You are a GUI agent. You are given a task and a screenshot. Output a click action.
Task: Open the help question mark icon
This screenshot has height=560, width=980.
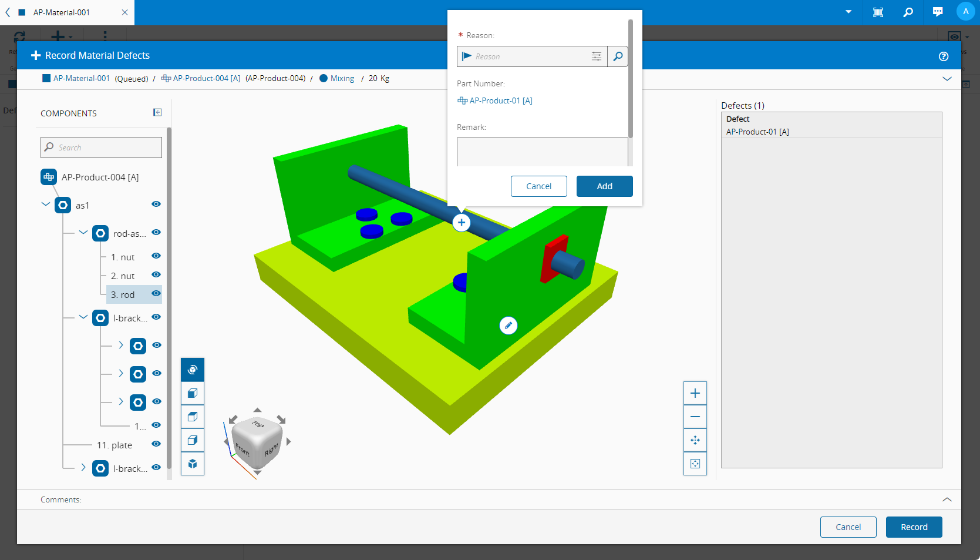pyautogui.click(x=944, y=56)
